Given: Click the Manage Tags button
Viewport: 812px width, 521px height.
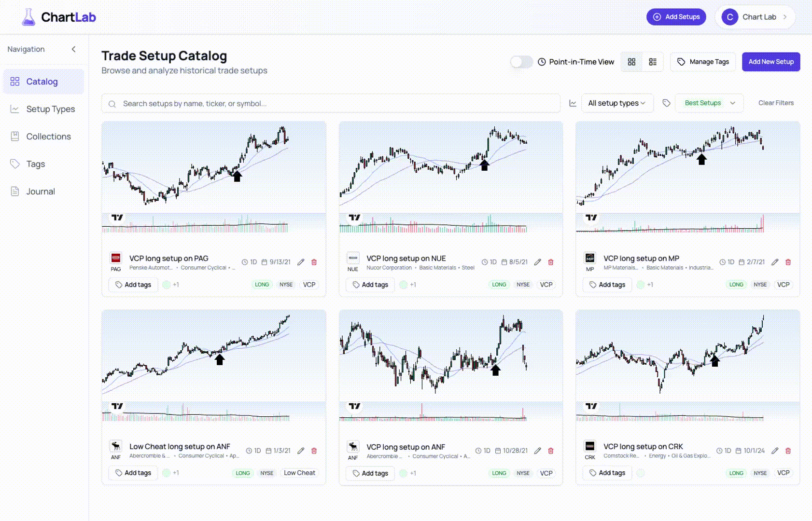Looking at the screenshot, I should tap(703, 62).
